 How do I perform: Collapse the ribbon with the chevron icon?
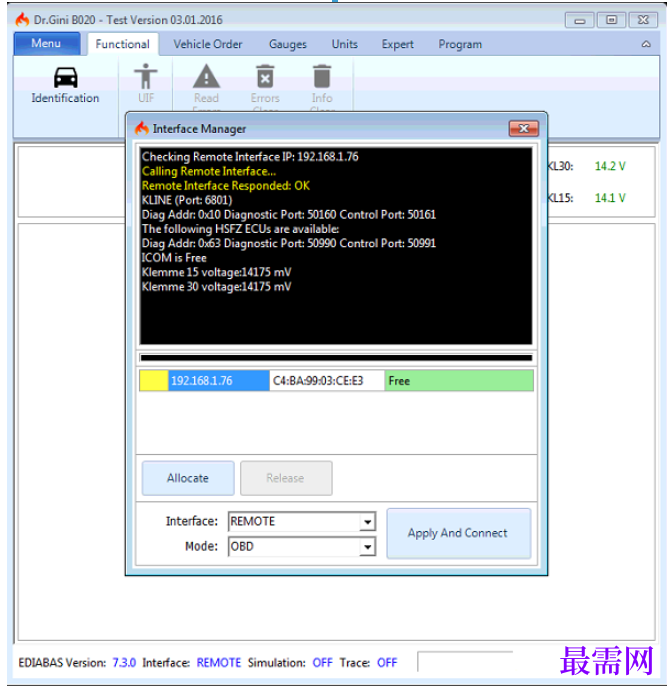coord(646,44)
